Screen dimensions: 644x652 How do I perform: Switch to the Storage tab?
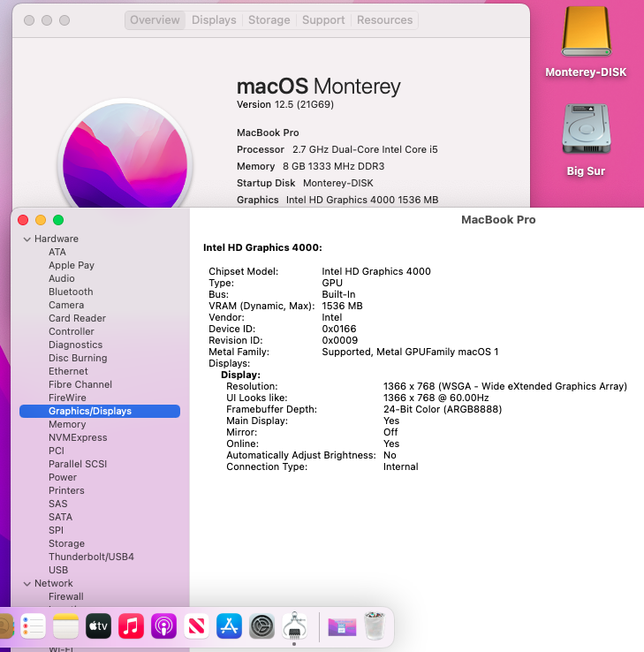tap(269, 20)
